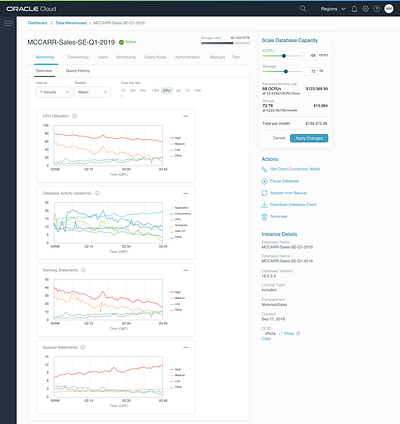Open Database Activity chart options menu

click(x=186, y=193)
